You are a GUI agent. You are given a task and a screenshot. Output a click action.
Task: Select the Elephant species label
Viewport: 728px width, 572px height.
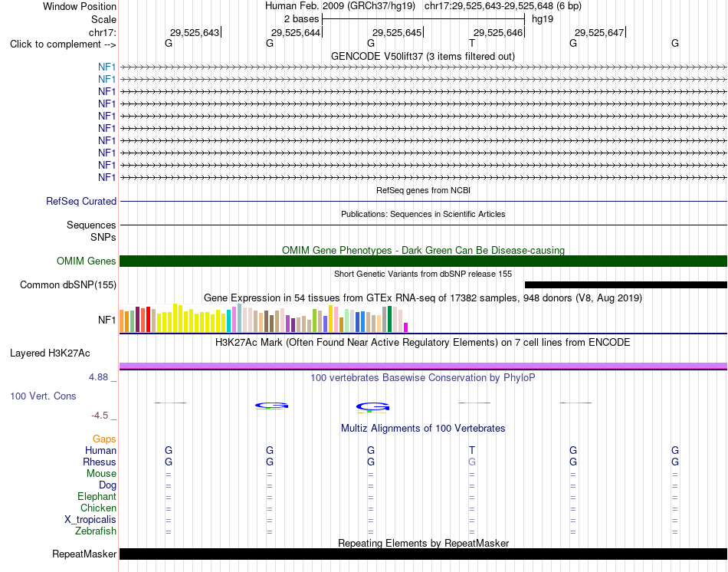[x=97, y=496]
